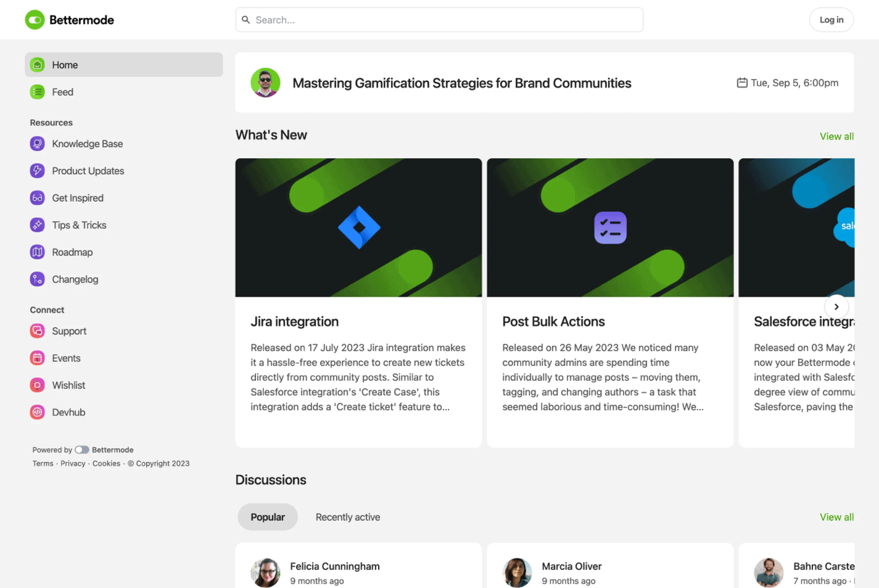Image resolution: width=879 pixels, height=588 pixels.
Task: Open the Salesforce integration post title
Action: [x=804, y=321]
